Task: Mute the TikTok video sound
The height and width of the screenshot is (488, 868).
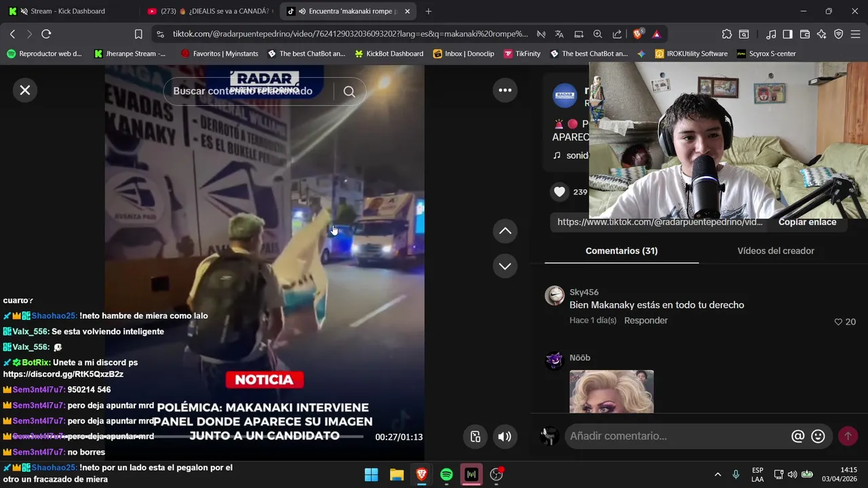Action: (505, 436)
